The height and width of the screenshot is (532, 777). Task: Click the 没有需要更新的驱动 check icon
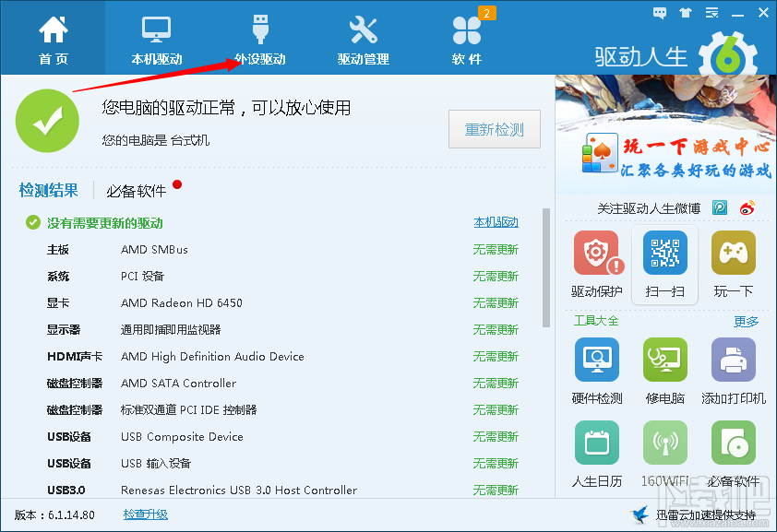tap(32, 223)
